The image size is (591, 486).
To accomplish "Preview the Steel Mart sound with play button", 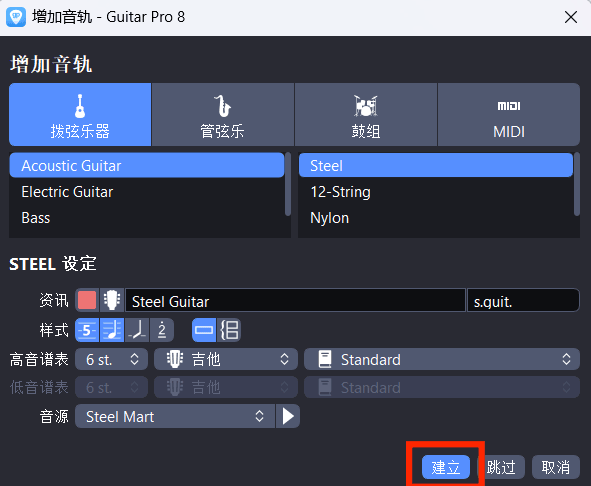I will [288, 416].
